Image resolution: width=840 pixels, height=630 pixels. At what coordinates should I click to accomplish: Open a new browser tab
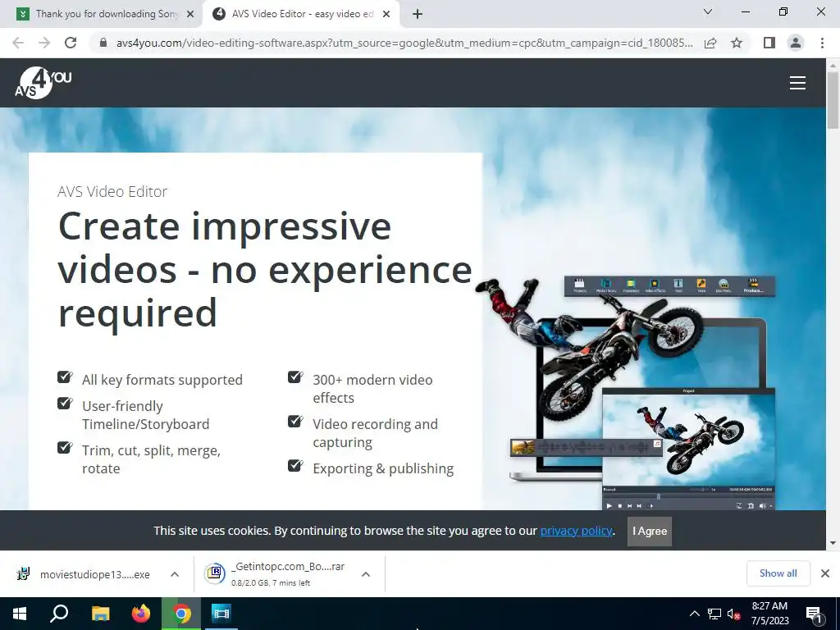[418, 14]
